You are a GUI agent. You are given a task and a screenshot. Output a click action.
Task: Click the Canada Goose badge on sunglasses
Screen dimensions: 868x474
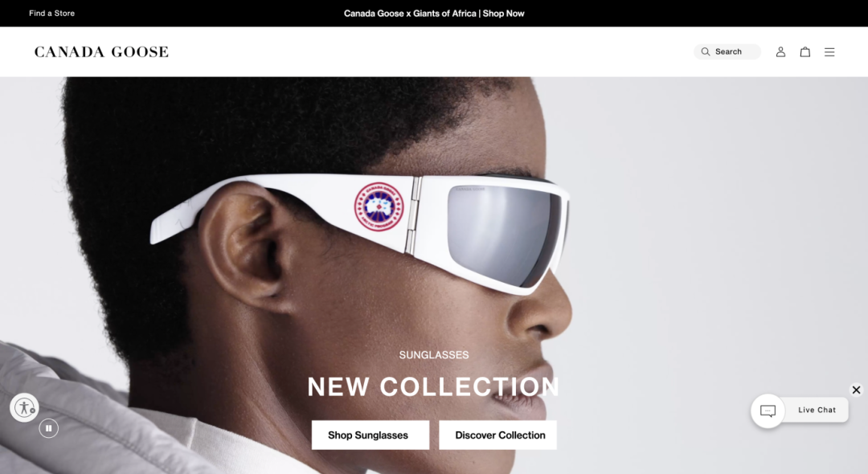(379, 206)
